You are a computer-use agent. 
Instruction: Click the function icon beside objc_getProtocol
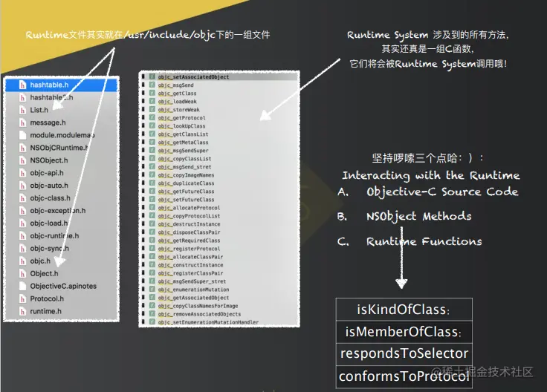[152, 117]
